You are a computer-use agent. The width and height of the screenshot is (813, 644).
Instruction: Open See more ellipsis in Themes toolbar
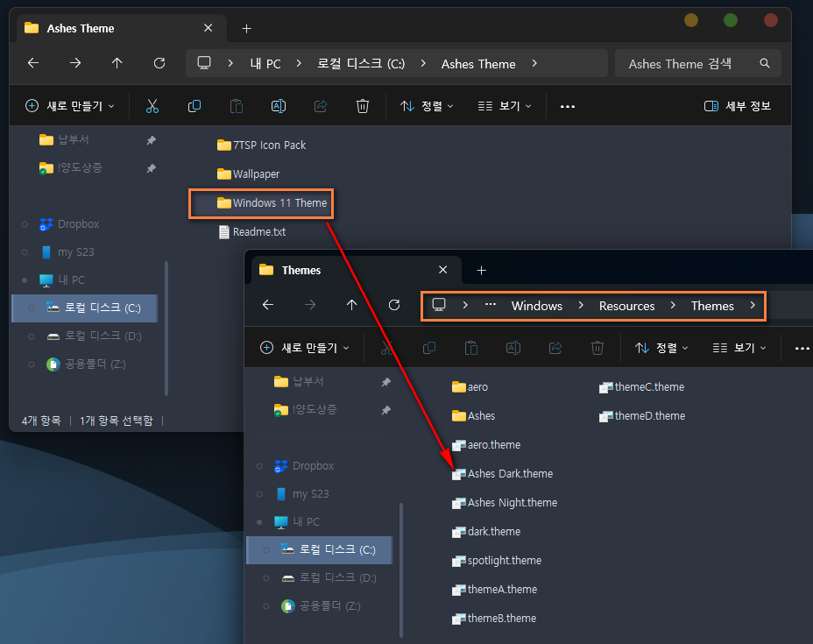click(x=802, y=348)
